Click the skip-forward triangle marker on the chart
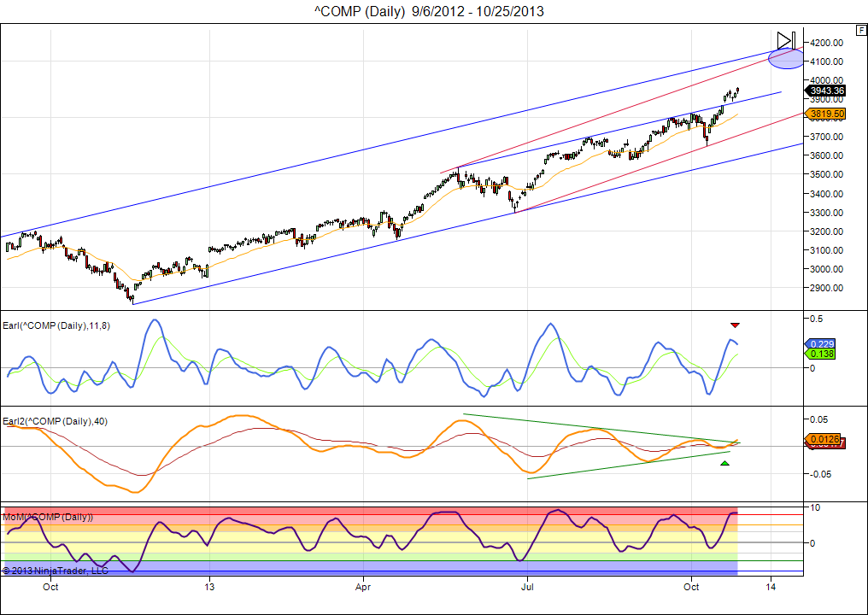 (x=786, y=39)
